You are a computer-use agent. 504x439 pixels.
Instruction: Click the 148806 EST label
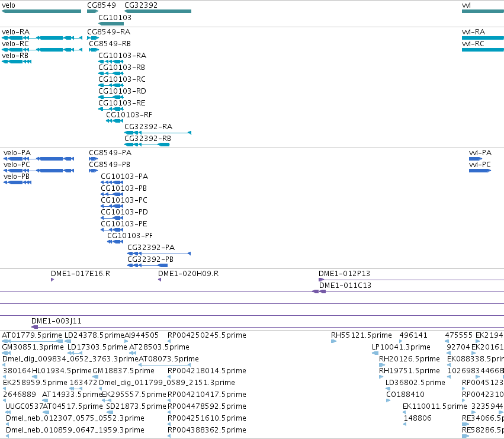click(x=418, y=419)
